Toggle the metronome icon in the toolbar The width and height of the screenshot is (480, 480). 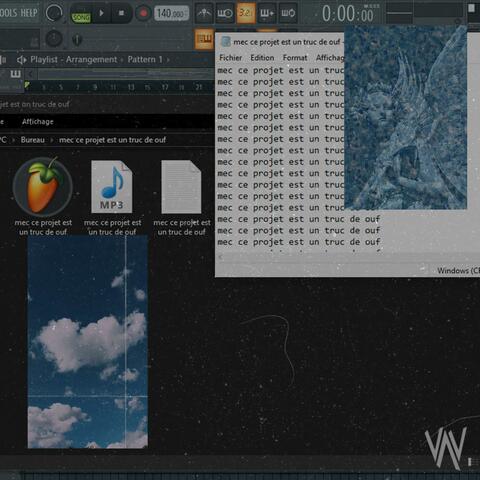[x=204, y=13]
